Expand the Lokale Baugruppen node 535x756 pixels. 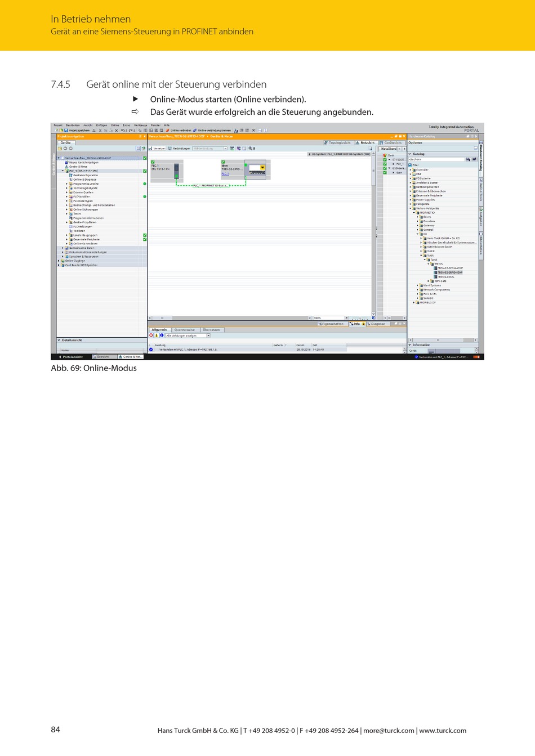[x=67, y=235]
